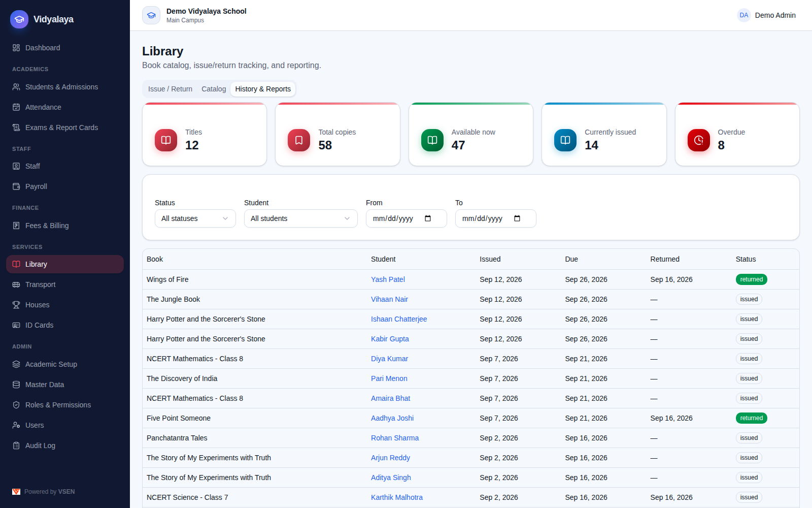The height and width of the screenshot is (508, 812).
Task: Click the Vidyalaya logo icon
Action: pyautogui.click(x=19, y=19)
